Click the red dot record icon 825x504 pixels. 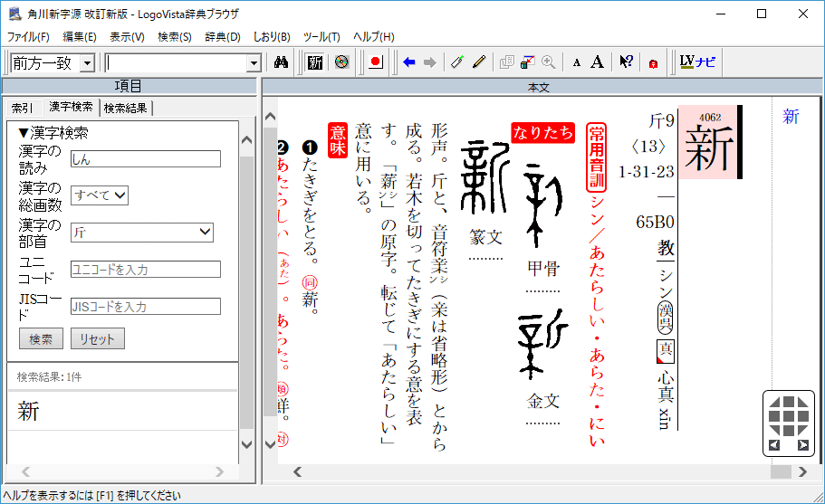[x=376, y=62]
